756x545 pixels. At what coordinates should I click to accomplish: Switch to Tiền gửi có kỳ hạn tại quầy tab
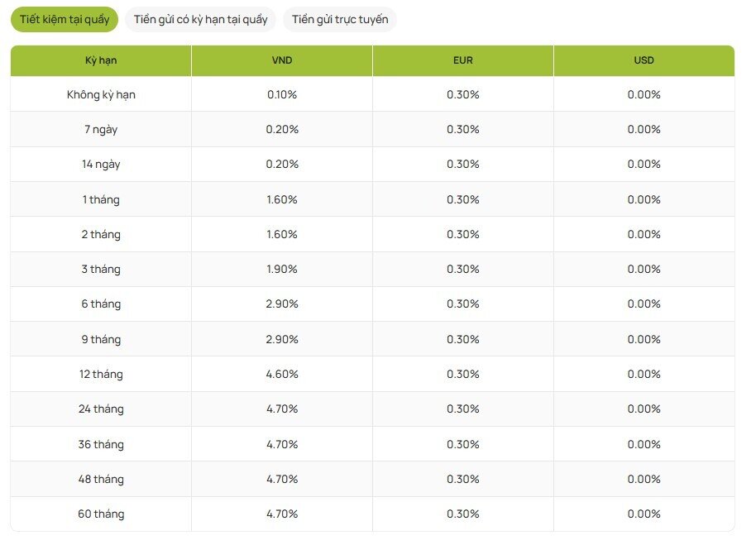[200, 20]
